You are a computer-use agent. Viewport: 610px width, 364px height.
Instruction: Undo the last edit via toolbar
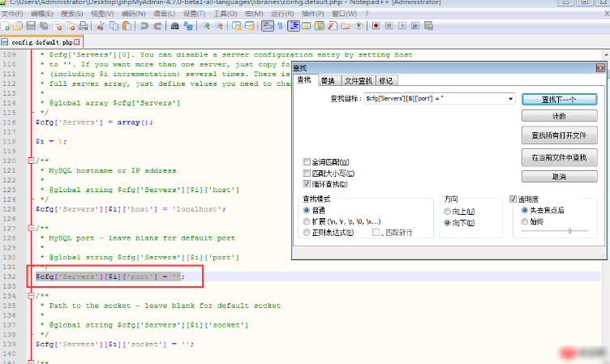(x=144, y=26)
